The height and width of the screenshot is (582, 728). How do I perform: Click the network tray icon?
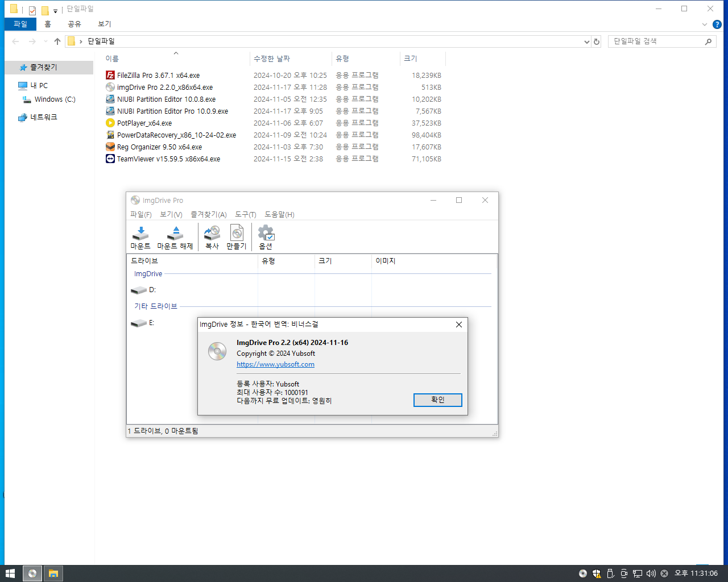[x=638, y=573]
